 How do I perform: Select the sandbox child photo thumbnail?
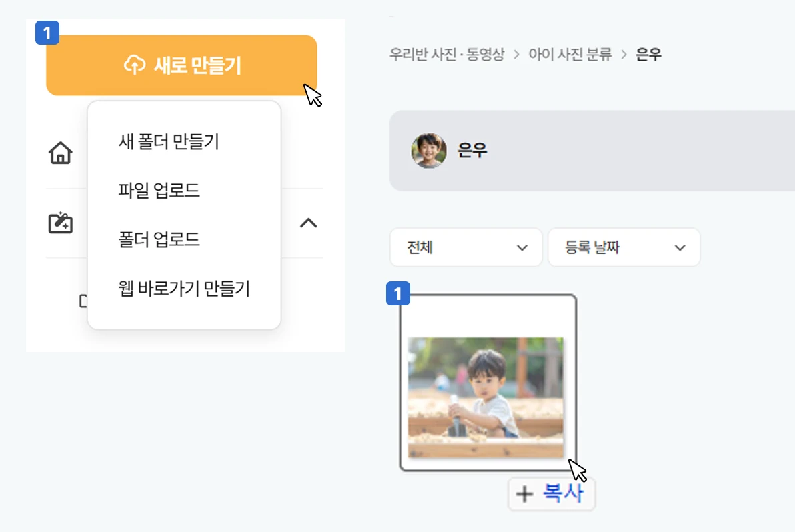[486, 397]
